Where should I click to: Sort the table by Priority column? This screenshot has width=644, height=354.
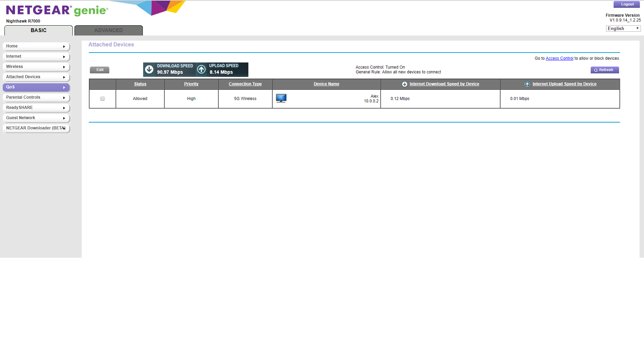pyautogui.click(x=191, y=84)
